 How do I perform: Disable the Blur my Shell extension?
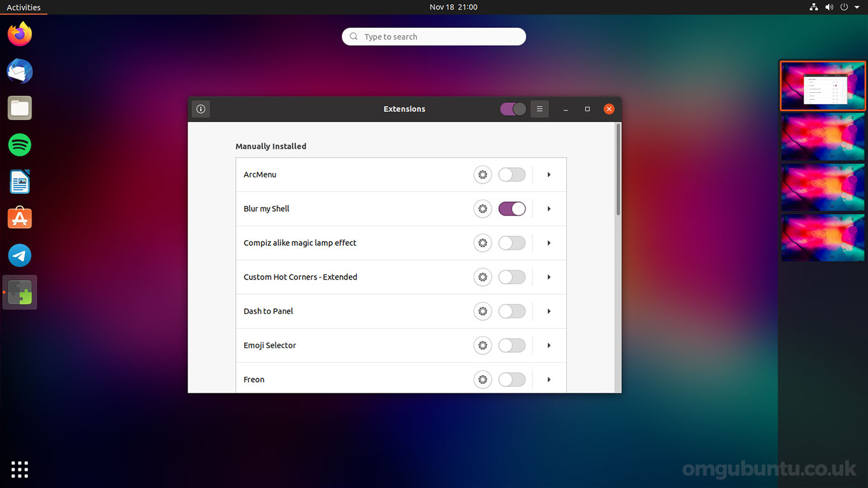[x=512, y=209]
